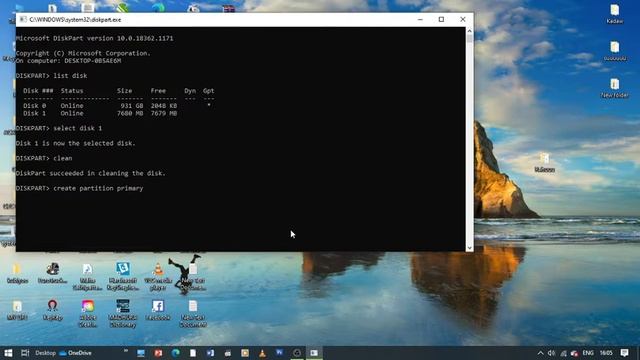Viewport: 640px width, 360px height.
Task: Click the 'select disk 1' command line
Action: (59, 128)
